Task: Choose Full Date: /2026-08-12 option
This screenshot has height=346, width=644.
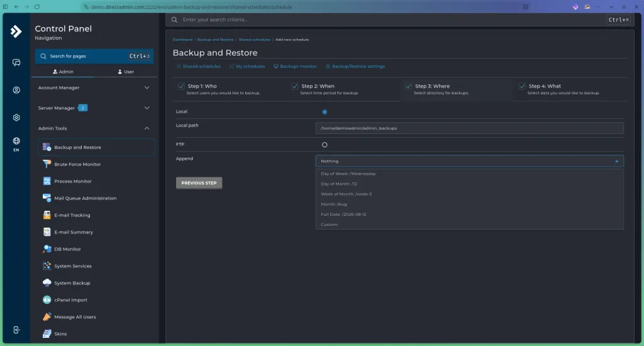Action: pyautogui.click(x=469, y=214)
